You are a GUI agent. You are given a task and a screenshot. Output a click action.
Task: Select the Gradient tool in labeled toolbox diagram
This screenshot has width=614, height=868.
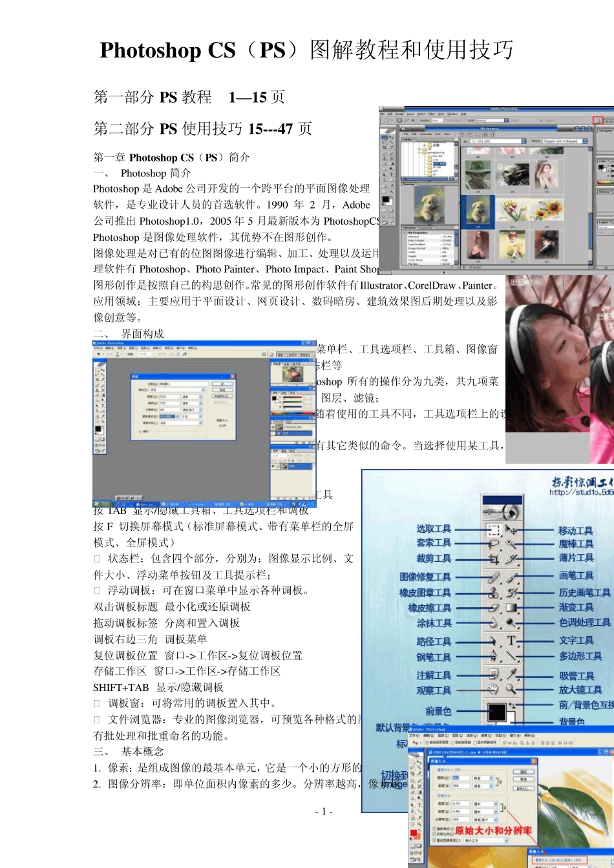(x=511, y=608)
